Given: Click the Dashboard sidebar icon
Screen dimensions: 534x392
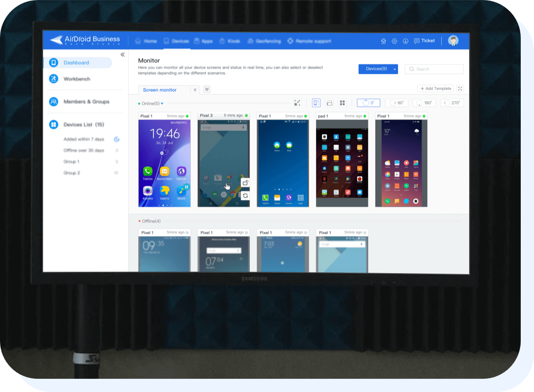Looking at the screenshot, I should click(x=53, y=62).
